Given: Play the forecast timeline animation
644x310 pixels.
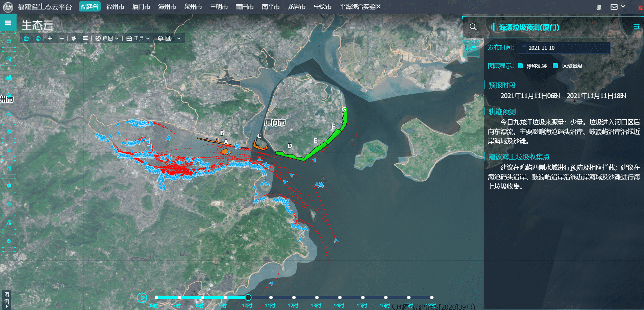Looking at the screenshot, I should (x=142, y=297).
